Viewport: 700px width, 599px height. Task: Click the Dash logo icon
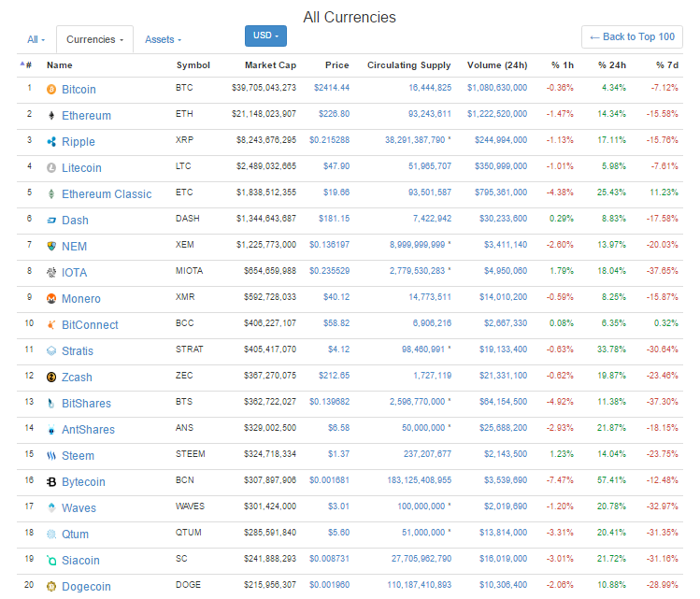pos(51,221)
